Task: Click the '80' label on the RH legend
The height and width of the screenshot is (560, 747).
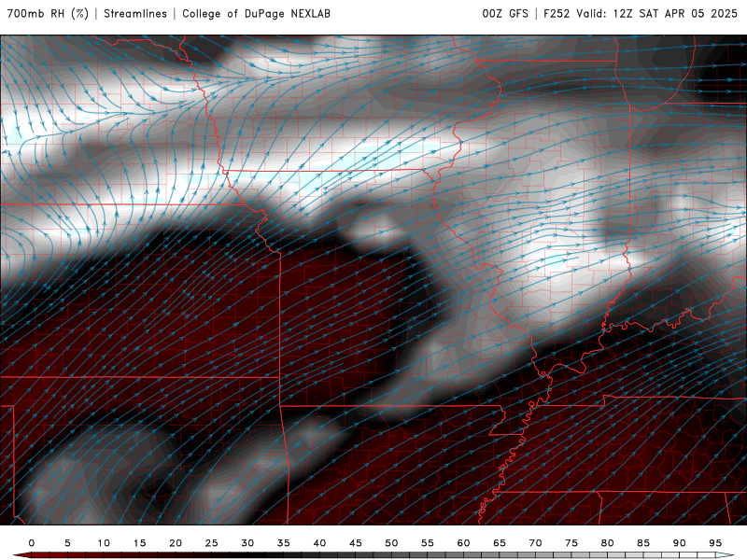Action: 608,543
